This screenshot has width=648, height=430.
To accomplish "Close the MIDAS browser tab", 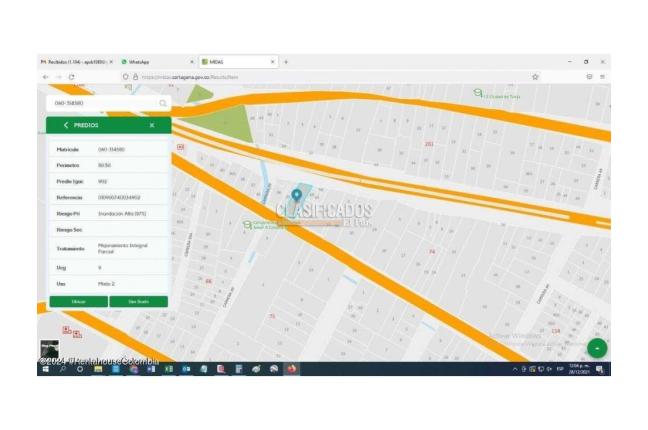I will pyautogui.click(x=272, y=61).
